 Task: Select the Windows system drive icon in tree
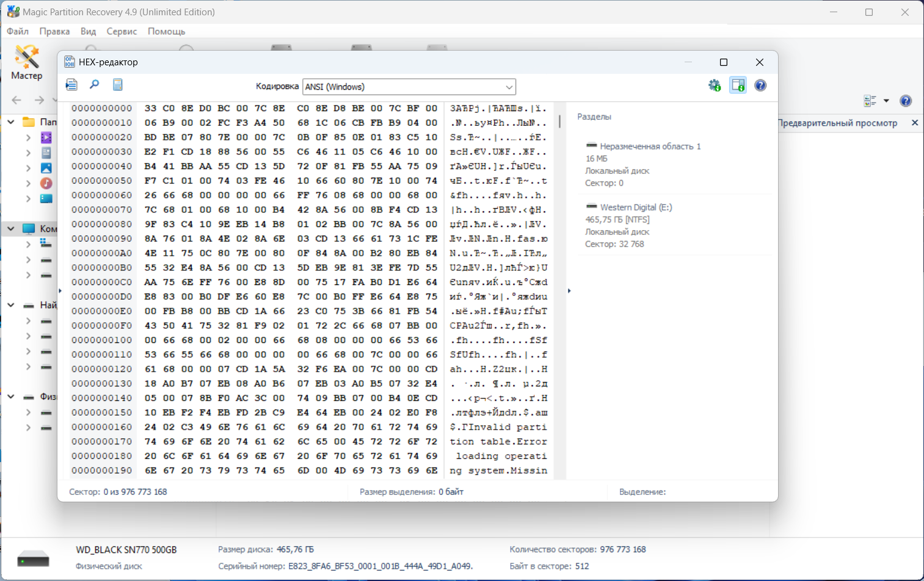(46, 244)
